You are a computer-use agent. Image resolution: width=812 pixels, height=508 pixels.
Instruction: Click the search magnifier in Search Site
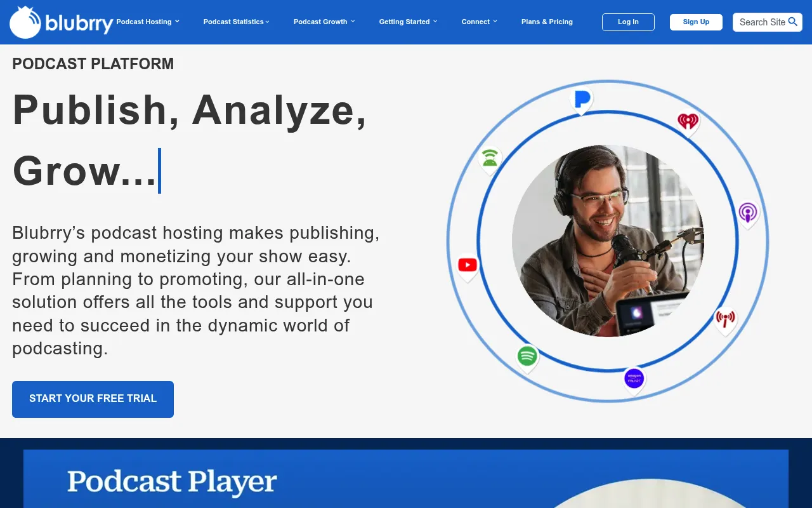pos(794,22)
